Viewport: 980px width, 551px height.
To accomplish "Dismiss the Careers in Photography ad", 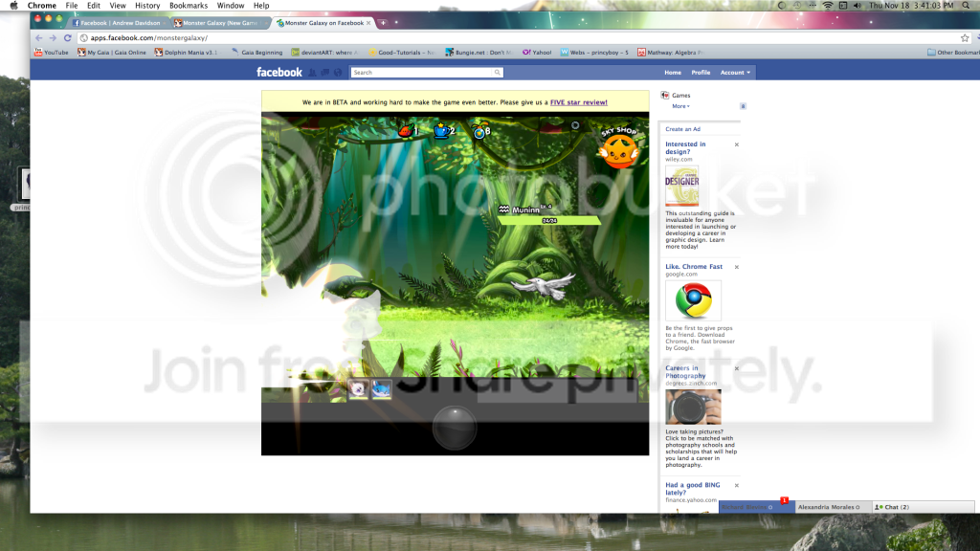I will click(736, 368).
